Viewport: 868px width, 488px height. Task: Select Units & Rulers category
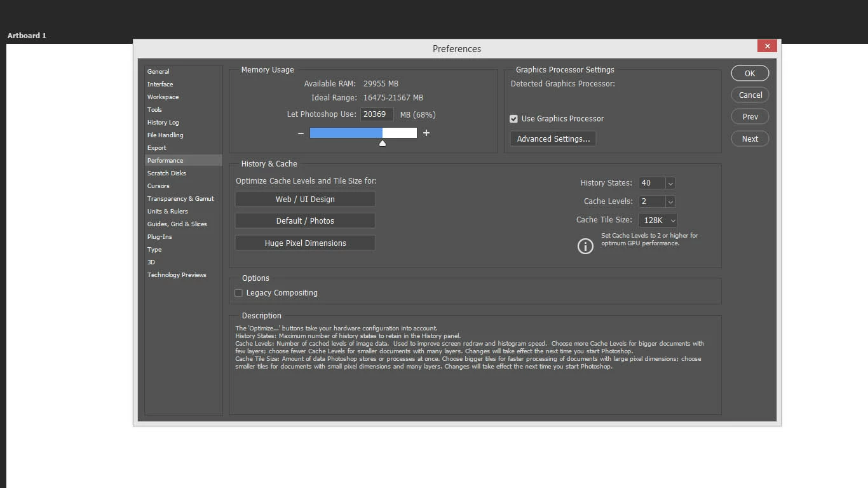click(x=184, y=212)
